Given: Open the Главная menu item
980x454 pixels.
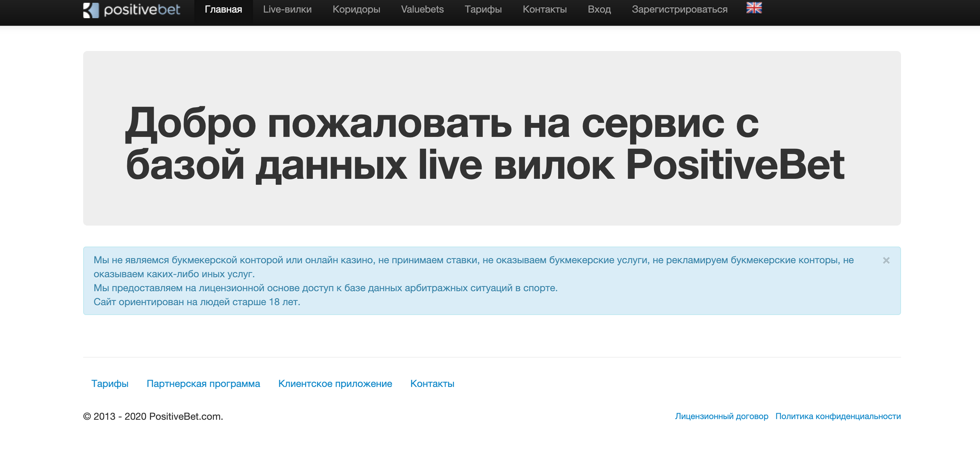Looking at the screenshot, I should click(x=223, y=9).
